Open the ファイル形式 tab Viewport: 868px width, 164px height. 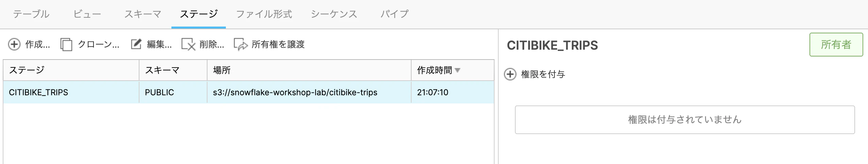[x=264, y=14]
